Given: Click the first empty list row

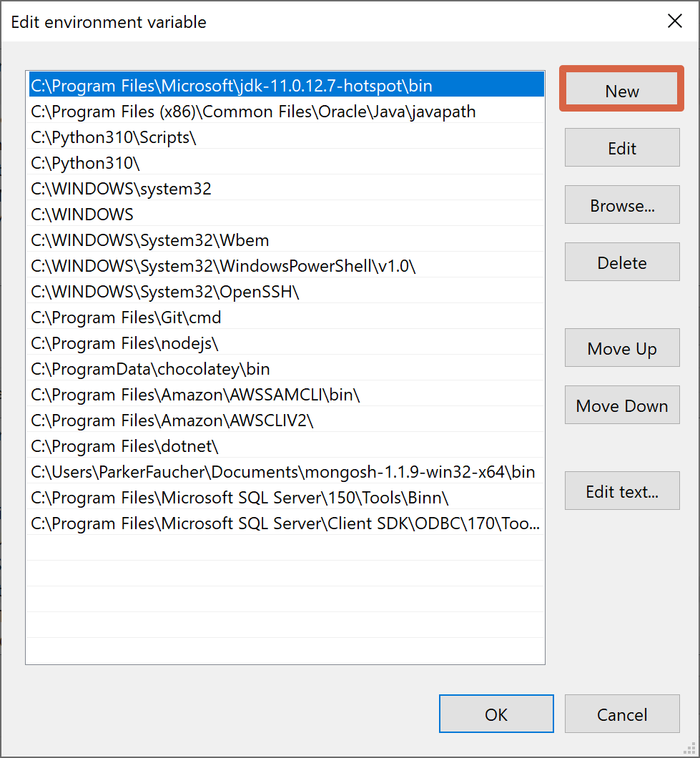Looking at the screenshot, I should pos(285,549).
